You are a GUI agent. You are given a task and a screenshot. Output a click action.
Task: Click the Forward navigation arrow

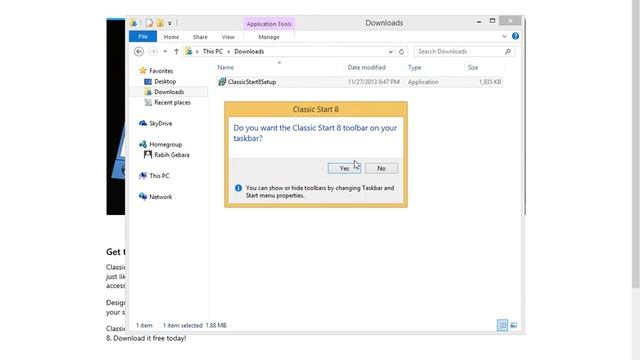click(x=153, y=51)
